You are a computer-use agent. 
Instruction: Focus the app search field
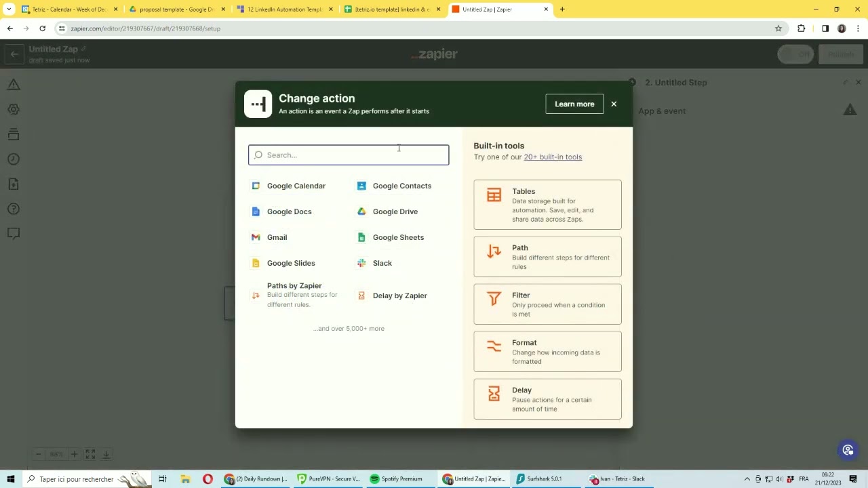pos(349,155)
